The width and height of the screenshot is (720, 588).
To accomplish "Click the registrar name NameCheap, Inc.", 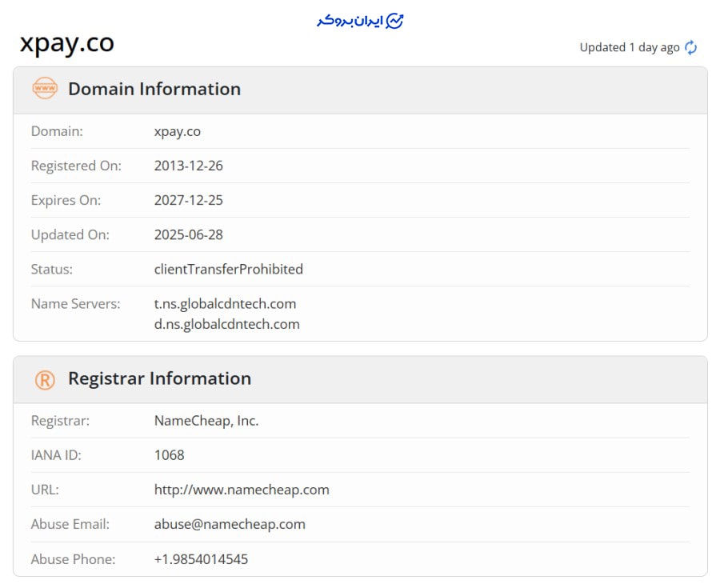I will tap(206, 421).
